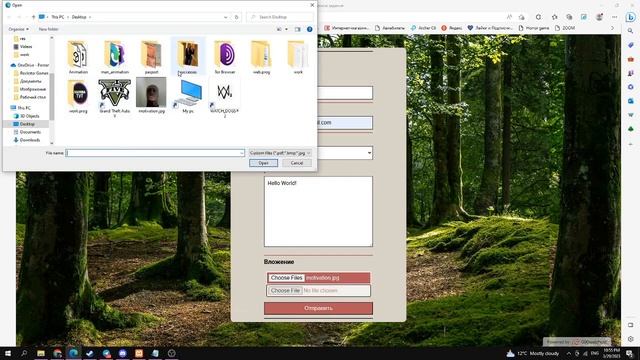
Task: Go up one folder level
Action: (33, 17)
